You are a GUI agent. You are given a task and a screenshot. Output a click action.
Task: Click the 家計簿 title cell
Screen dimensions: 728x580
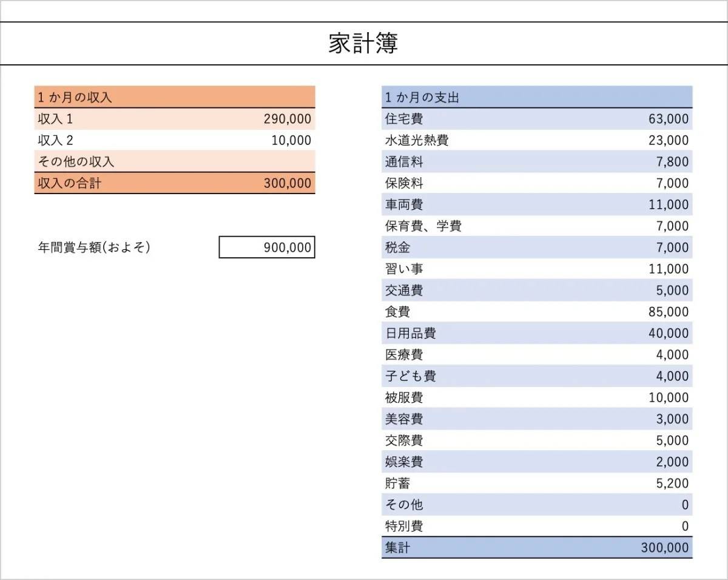(x=363, y=44)
